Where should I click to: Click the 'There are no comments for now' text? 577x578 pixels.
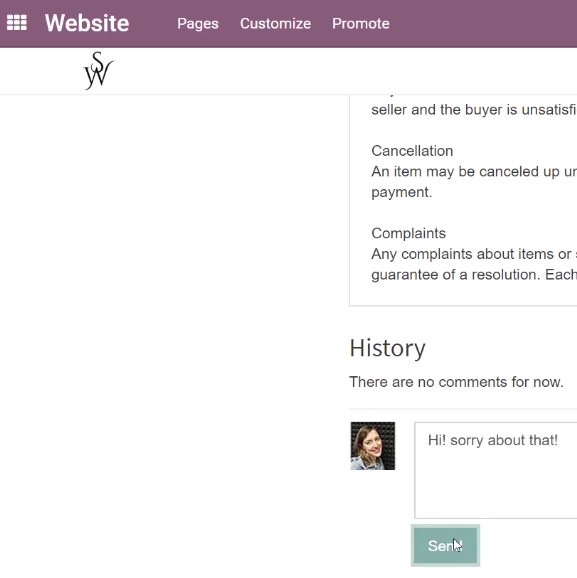[x=456, y=382]
